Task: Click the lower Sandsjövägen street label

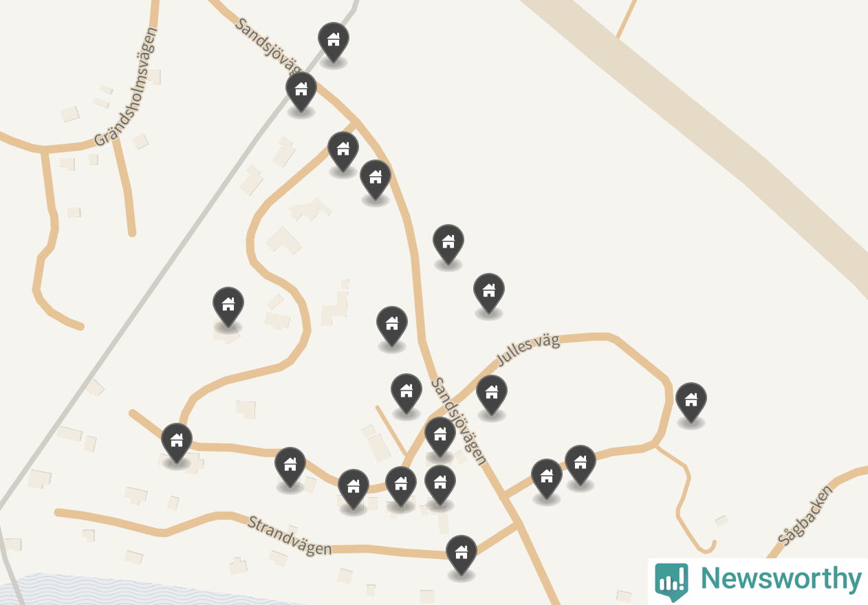Action: point(459,421)
